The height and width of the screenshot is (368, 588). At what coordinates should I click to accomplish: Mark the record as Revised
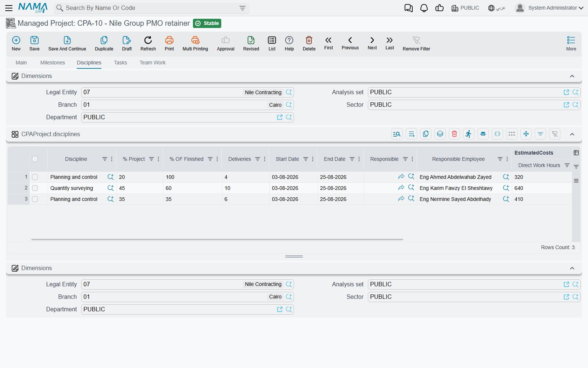[x=251, y=43]
